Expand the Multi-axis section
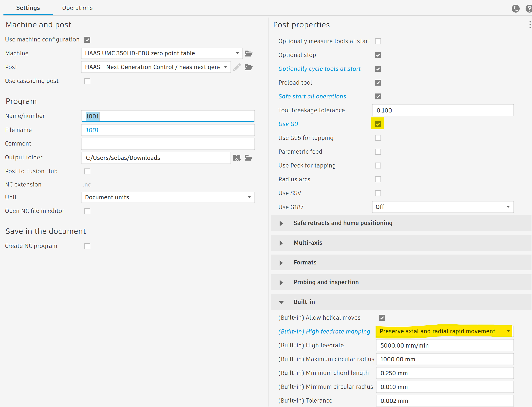Screen dimensions: 532x407 [401, 243]
